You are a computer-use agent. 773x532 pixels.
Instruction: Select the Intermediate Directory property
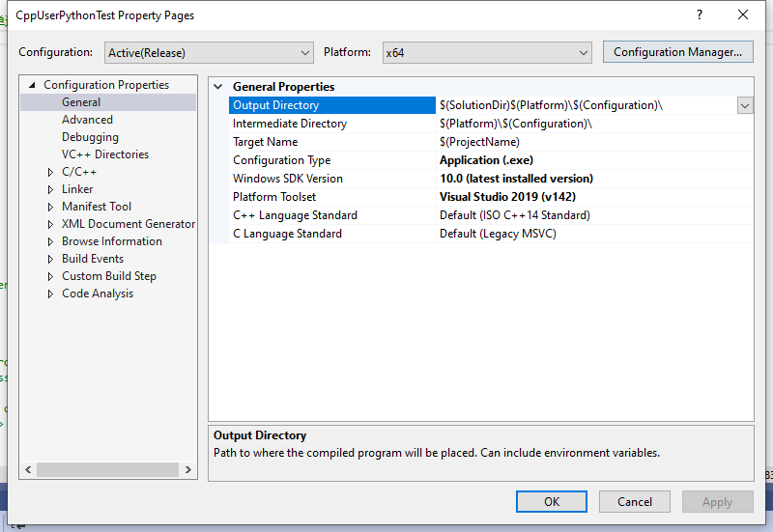[x=290, y=124]
